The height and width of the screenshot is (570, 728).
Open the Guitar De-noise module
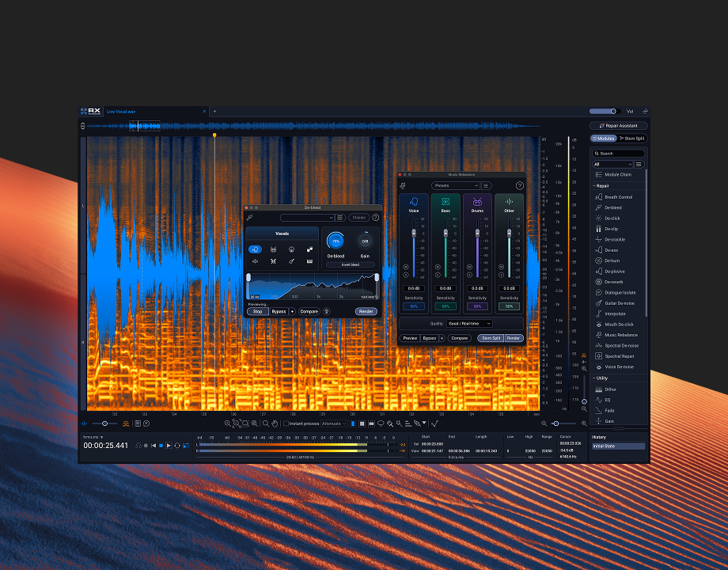click(615, 303)
